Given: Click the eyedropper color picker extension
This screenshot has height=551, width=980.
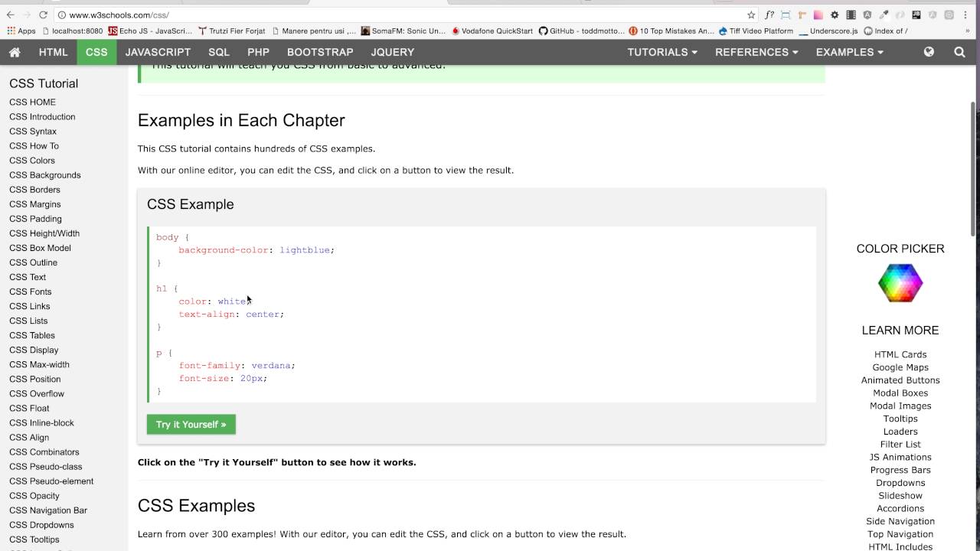Looking at the screenshot, I should point(884,15).
